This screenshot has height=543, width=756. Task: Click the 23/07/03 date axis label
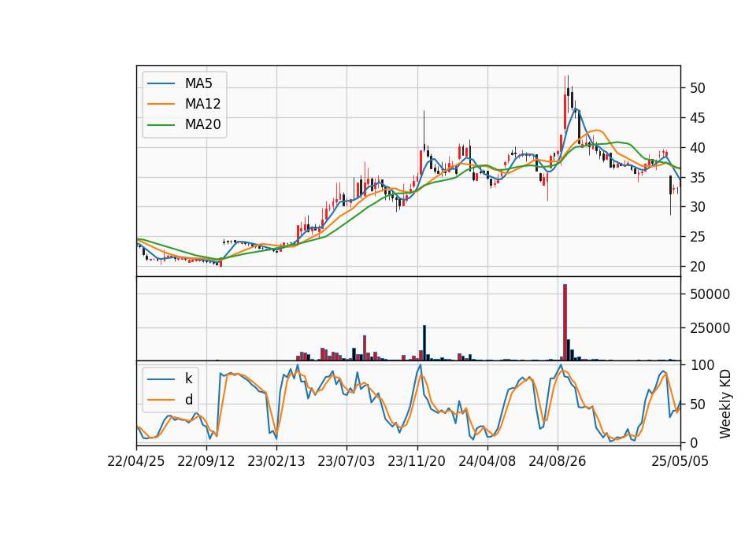pos(346,461)
